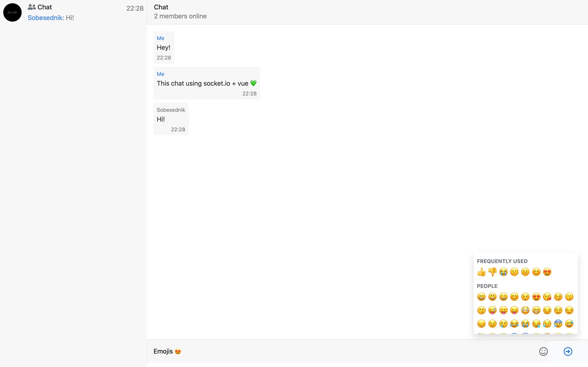Click the Sobesednik Hi! message bubble
This screenshot has height=367, width=588.
click(x=171, y=119)
